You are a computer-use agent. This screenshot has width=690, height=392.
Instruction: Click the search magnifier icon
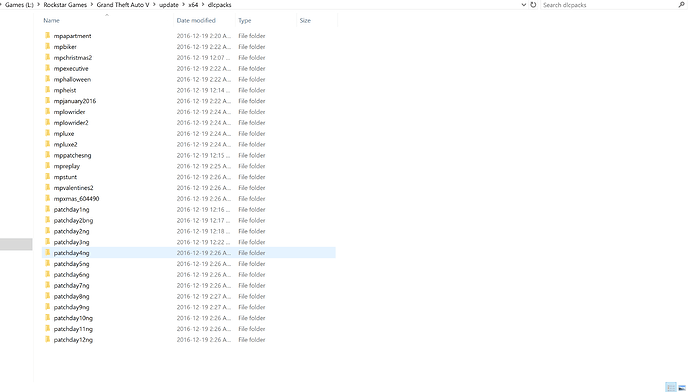tap(682, 5)
